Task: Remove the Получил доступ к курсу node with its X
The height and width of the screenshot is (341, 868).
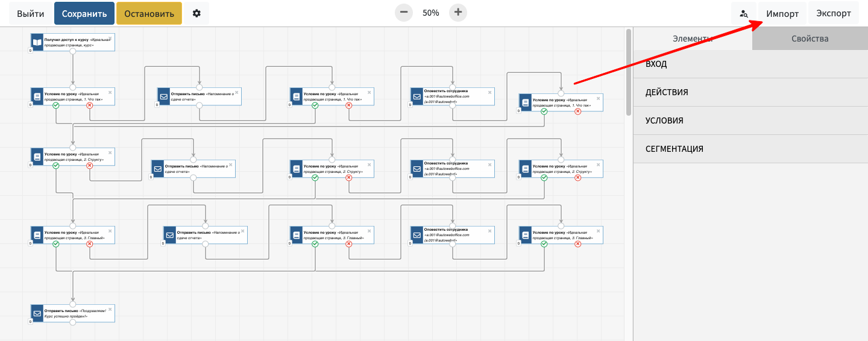Action: pos(110,37)
